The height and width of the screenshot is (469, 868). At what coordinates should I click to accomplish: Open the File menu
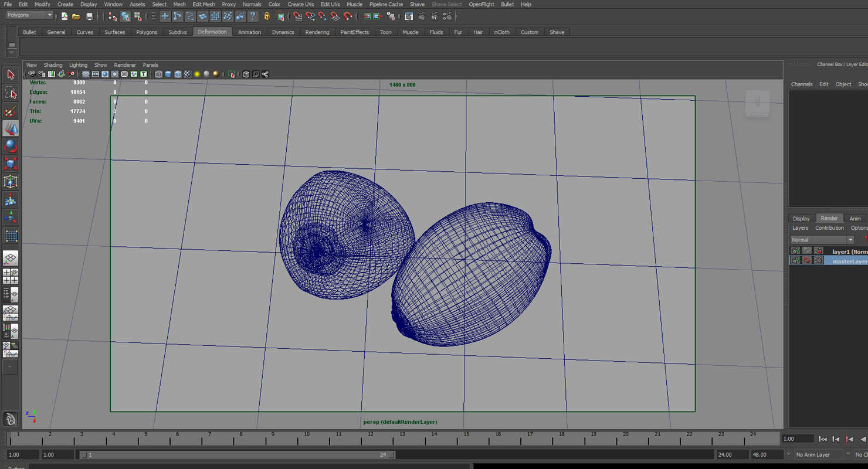pyautogui.click(x=8, y=4)
